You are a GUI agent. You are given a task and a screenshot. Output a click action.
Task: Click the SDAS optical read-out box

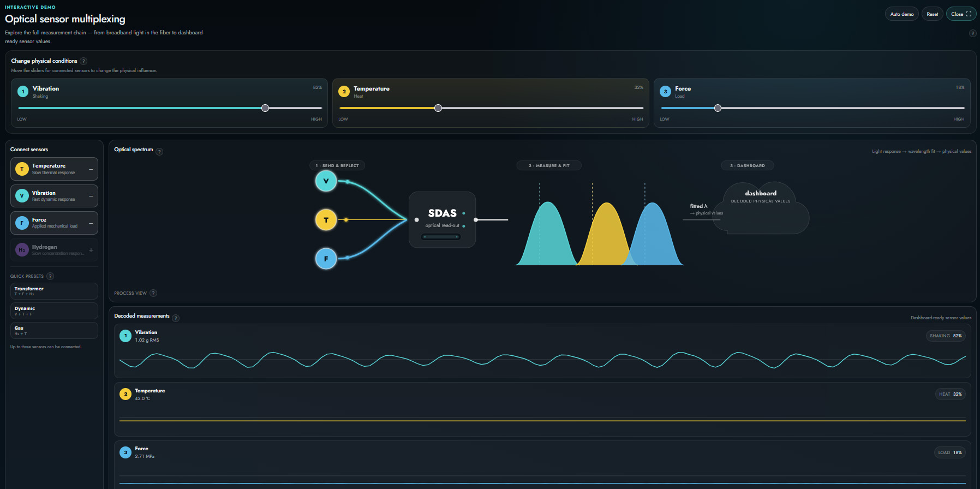click(x=442, y=219)
